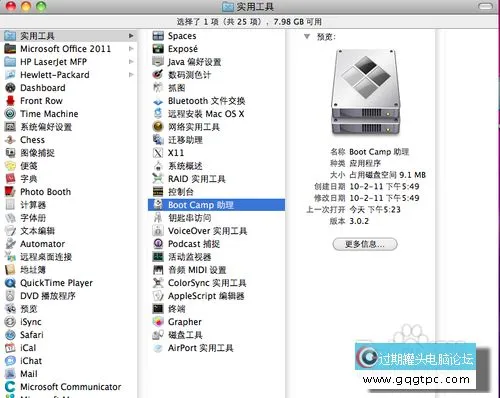Screen dimensions: 500x398
Task: Click the 更多信息... button
Action: [x=365, y=244]
